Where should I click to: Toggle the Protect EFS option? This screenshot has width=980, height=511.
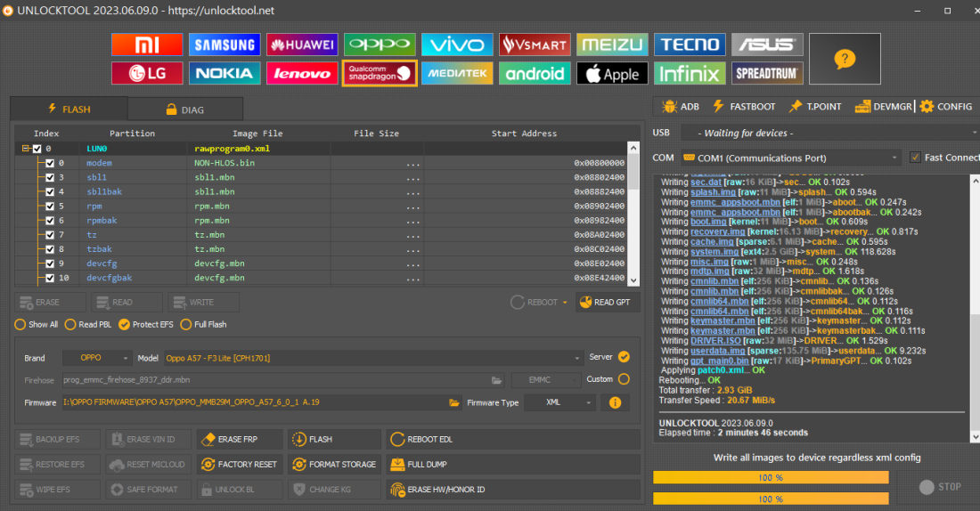click(x=146, y=324)
